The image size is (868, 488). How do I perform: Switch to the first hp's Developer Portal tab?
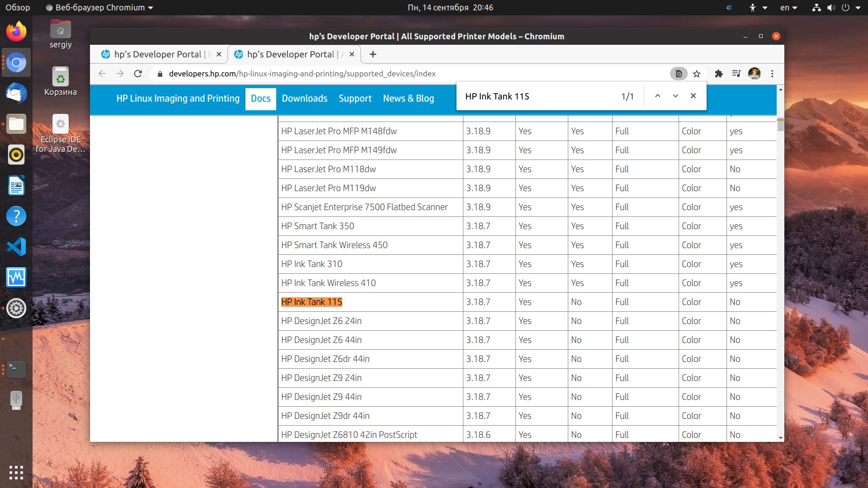158,54
